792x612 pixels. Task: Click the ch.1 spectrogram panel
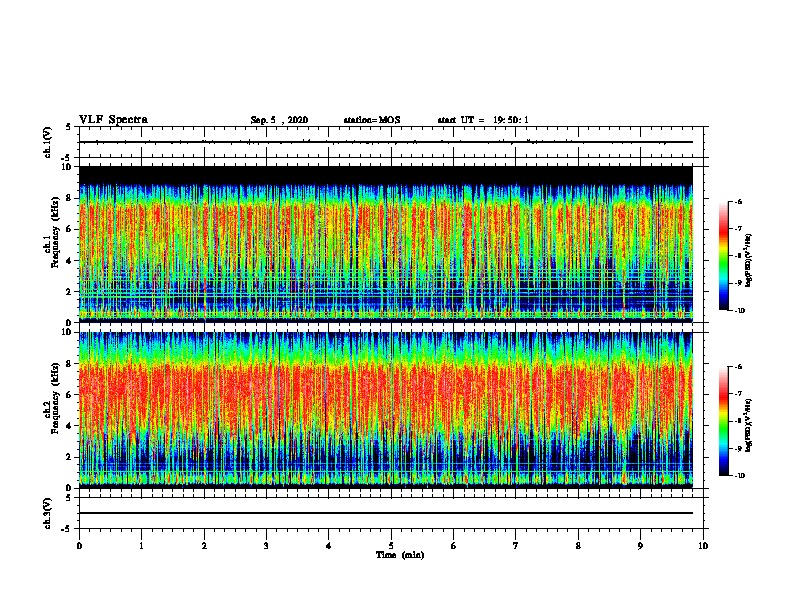coord(386,244)
